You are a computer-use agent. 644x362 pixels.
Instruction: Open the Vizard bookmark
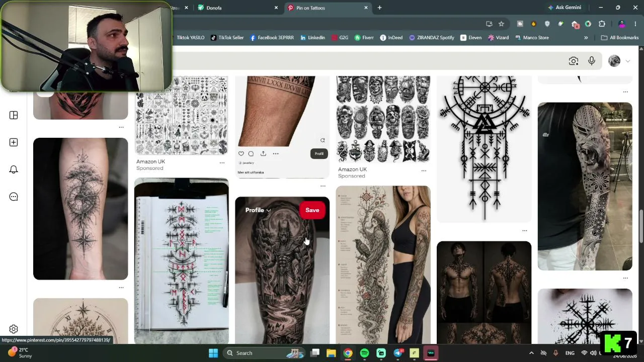[498, 38]
